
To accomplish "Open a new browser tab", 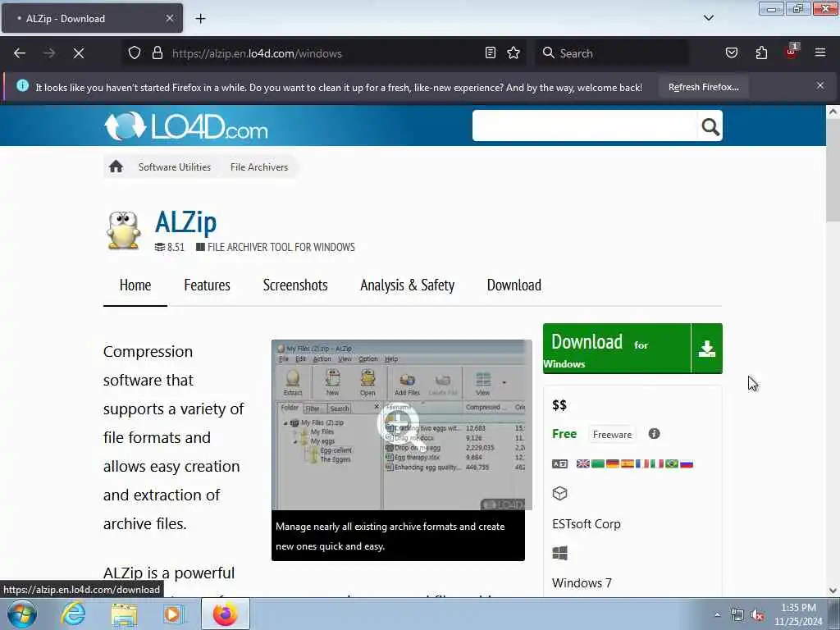I will 200,19.
